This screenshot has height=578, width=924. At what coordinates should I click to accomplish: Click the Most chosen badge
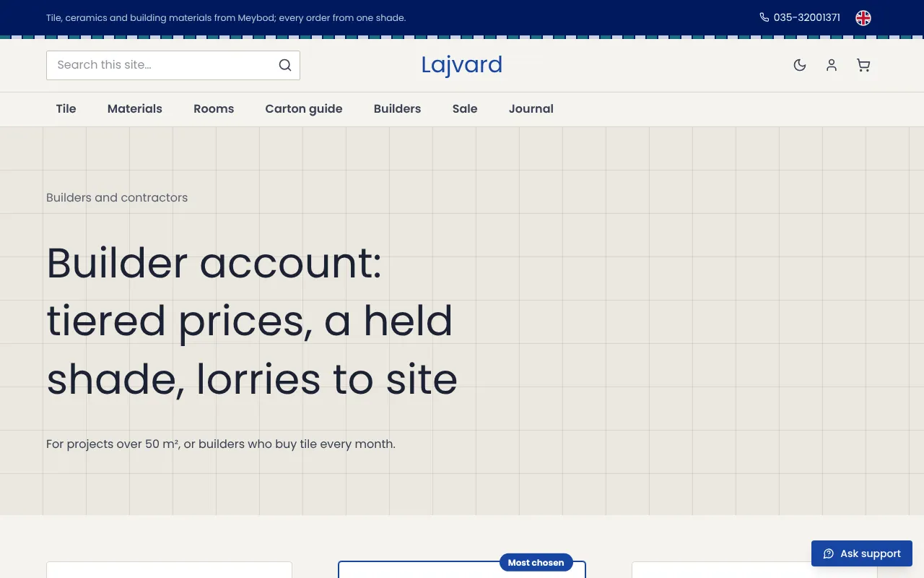pyautogui.click(x=536, y=563)
